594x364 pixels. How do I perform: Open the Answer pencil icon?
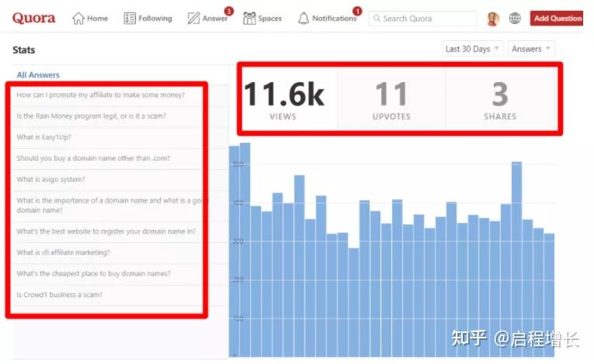(193, 18)
